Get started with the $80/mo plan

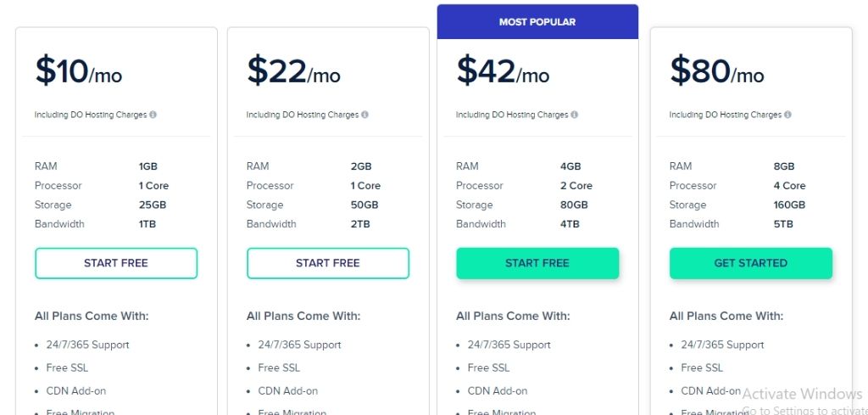click(x=751, y=263)
